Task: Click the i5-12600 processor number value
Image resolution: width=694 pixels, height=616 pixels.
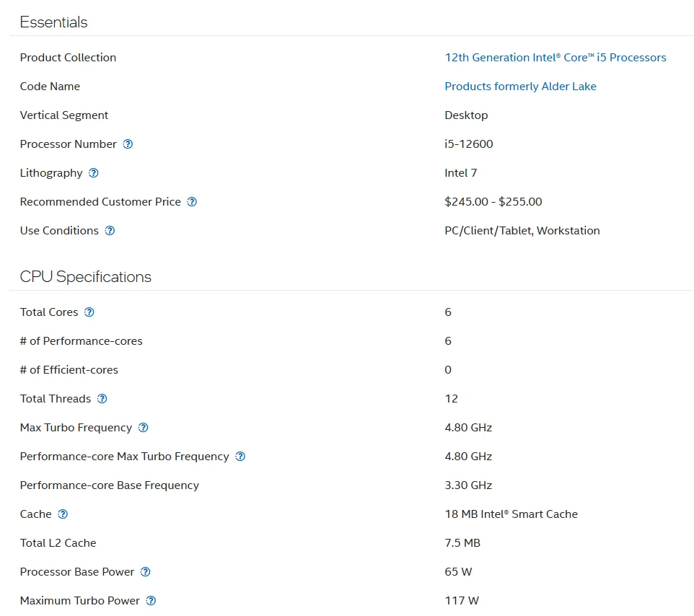Action: point(468,144)
